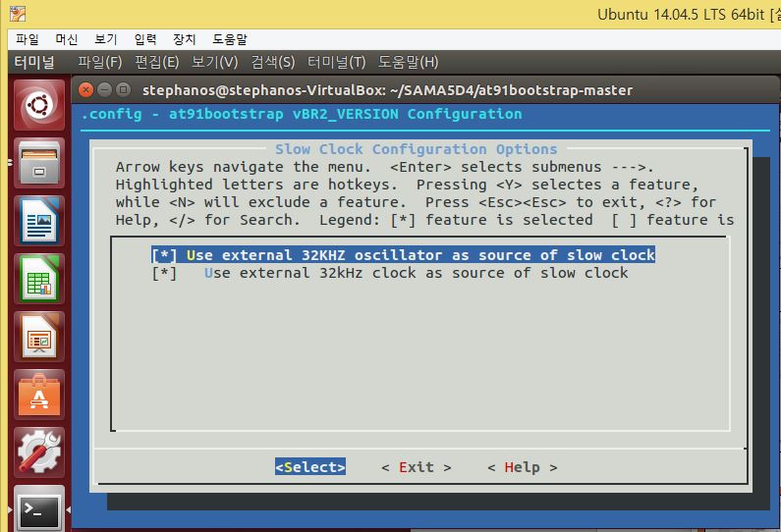Image resolution: width=781 pixels, height=532 pixels.
Task: Toggle external 32kHz clock option checkbox
Action: (x=164, y=273)
